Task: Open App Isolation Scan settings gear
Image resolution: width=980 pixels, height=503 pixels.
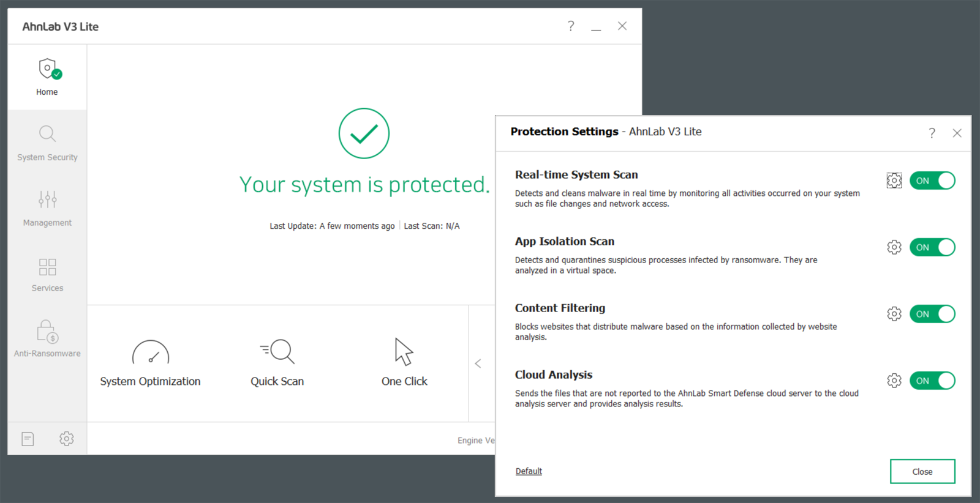Action: (x=894, y=247)
